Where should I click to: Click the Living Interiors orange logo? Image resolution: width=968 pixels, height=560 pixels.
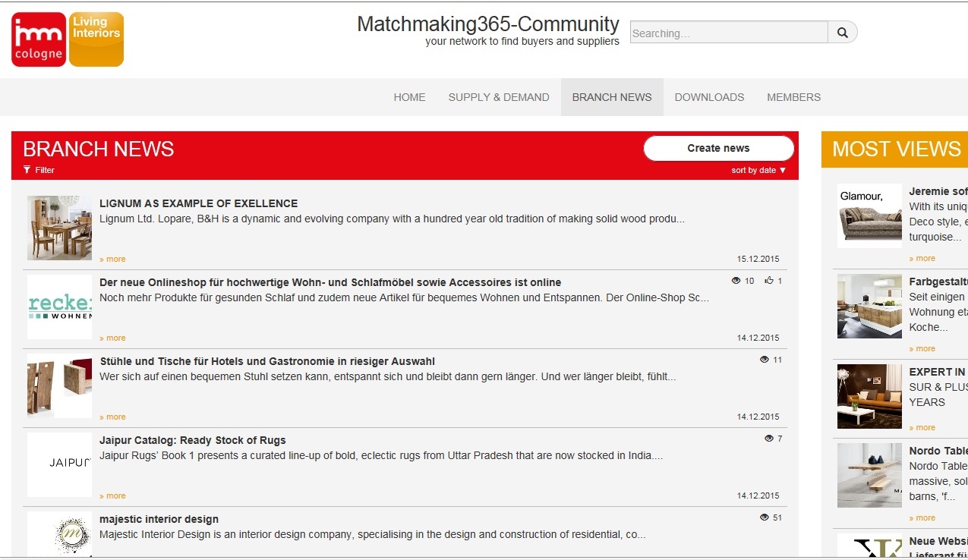point(96,39)
